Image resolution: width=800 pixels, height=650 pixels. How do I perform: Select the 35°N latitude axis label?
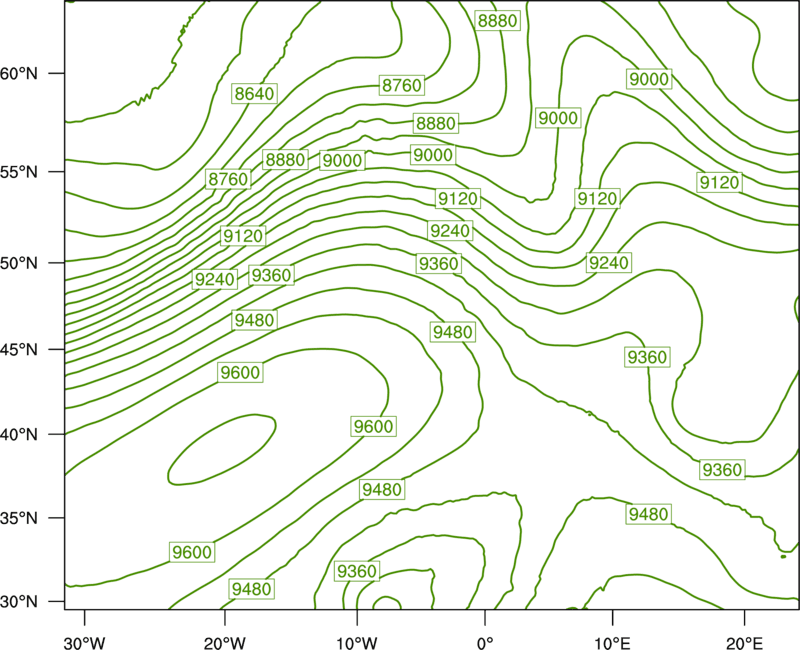click(x=19, y=518)
